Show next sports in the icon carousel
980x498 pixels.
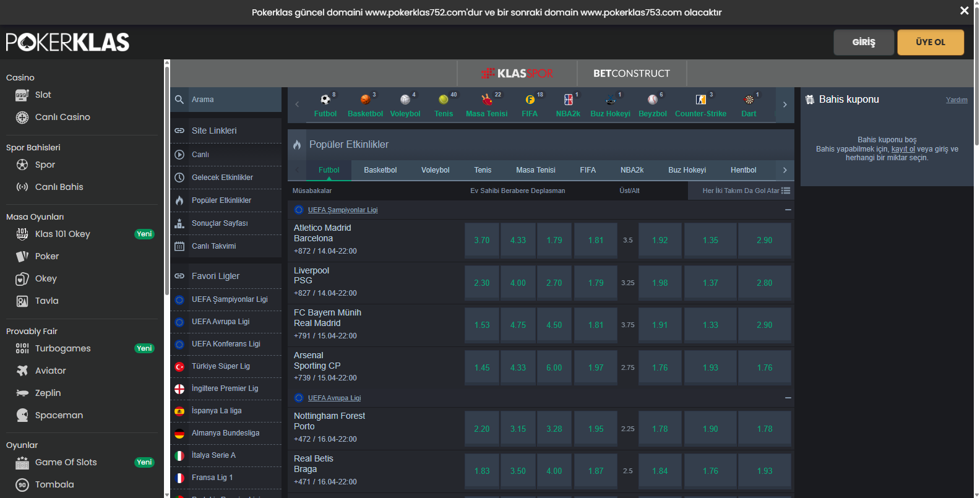[784, 105]
